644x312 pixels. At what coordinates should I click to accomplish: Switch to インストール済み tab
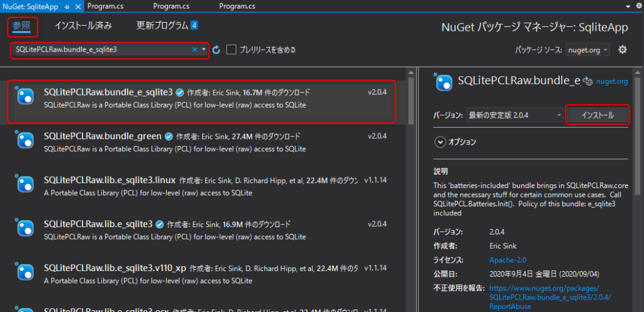coord(83,26)
